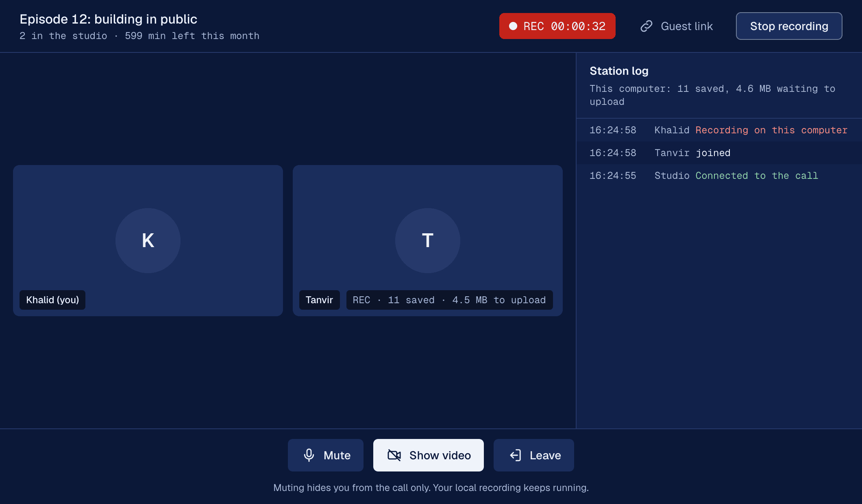Copy the Guest link
This screenshot has height=504, width=862.
(x=677, y=26)
